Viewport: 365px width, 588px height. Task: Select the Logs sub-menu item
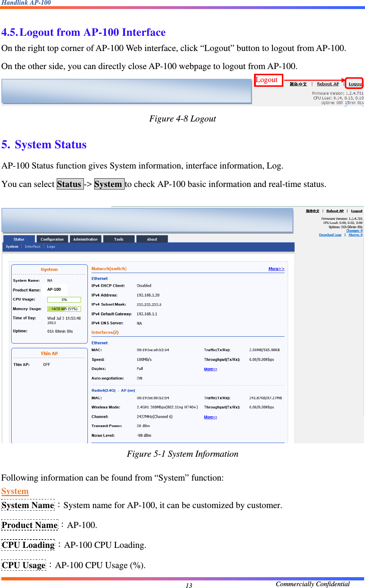[51, 247]
